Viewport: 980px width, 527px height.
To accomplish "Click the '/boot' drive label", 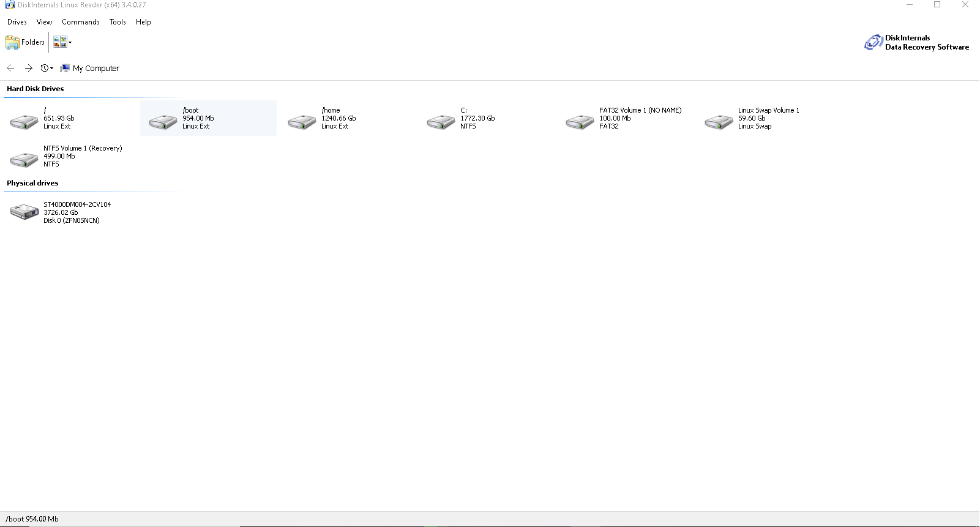I will click(x=190, y=111).
